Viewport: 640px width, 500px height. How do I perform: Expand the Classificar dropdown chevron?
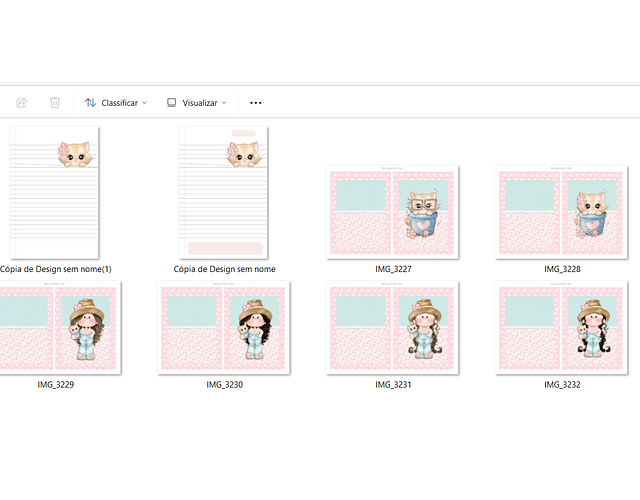click(145, 102)
